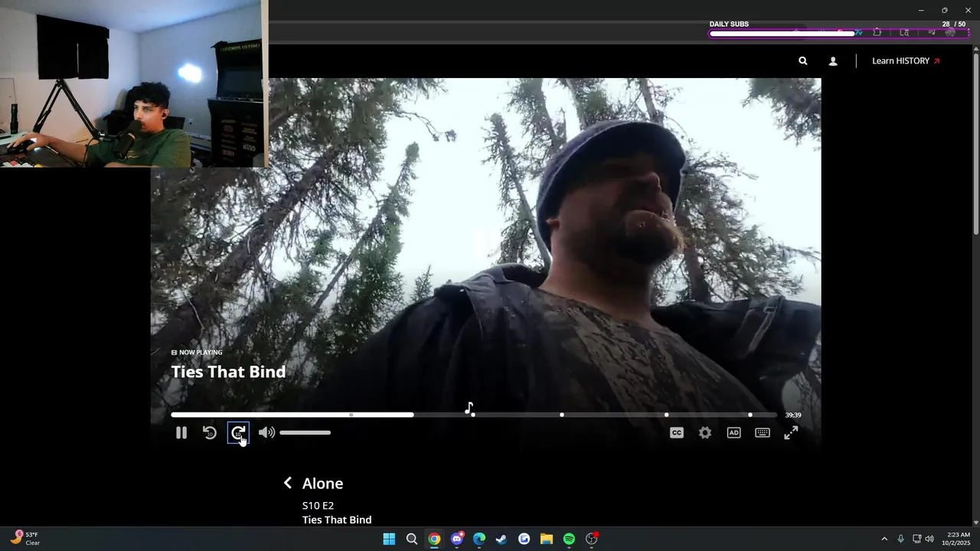Image resolution: width=980 pixels, height=551 pixels.
Task: Open OBS Studio from taskbar
Action: point(592,539)
